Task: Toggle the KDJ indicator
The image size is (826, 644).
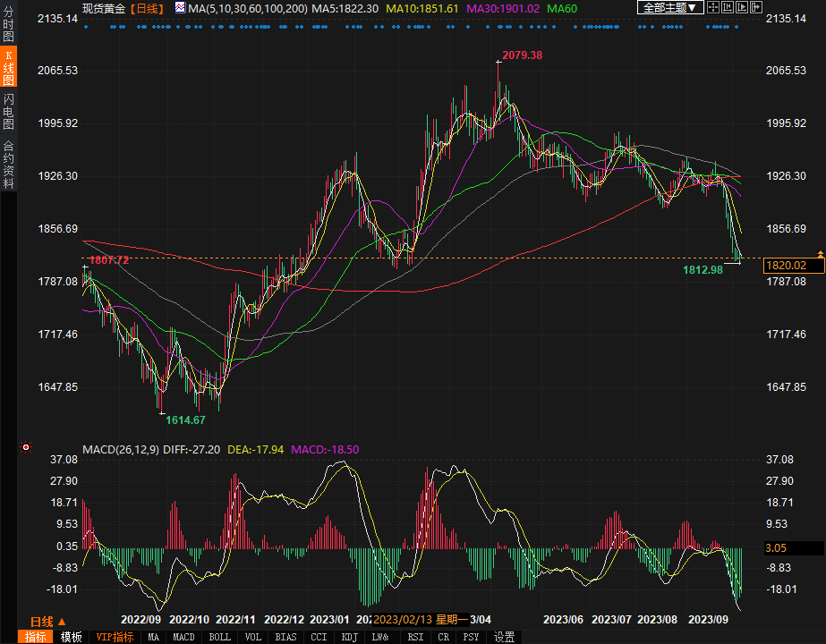Action: tap(348, 637)
